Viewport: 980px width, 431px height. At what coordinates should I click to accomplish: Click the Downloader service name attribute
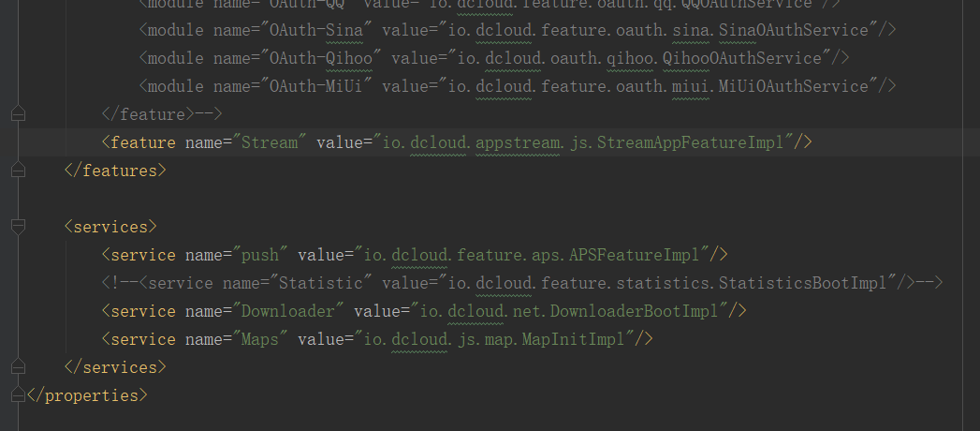[293, 311]
